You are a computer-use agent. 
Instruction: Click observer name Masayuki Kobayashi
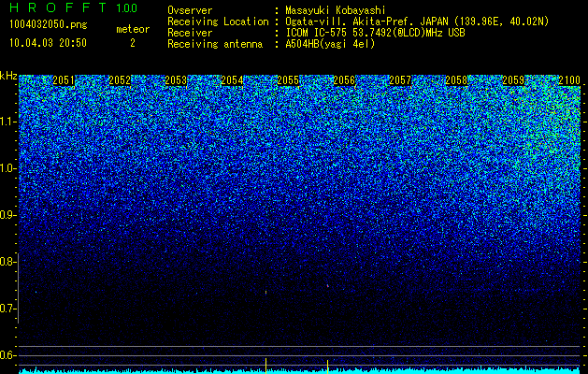[336, 10]
